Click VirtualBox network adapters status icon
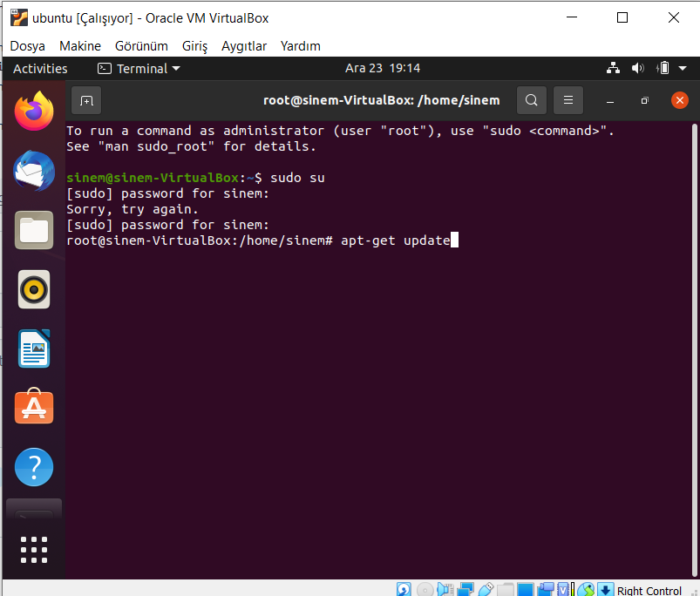 [466, 589]
